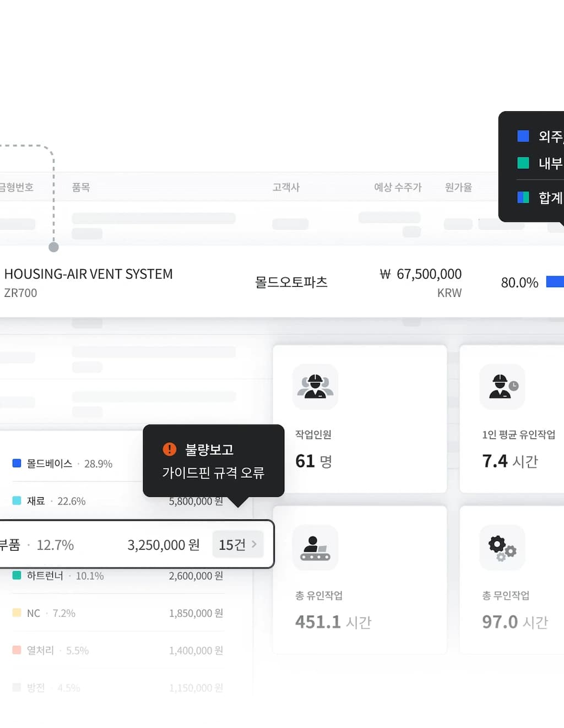The image size is (564, 728).
Task: Click the 원가율 column header
Action: tap(458, 187)
